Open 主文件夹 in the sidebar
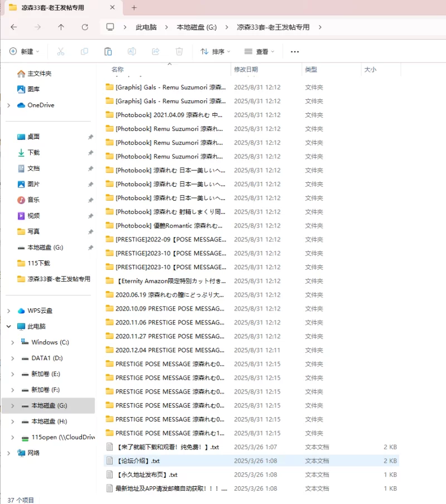Image resolution: width=446 pixels, height=504 pixels. tap(40, 74)
